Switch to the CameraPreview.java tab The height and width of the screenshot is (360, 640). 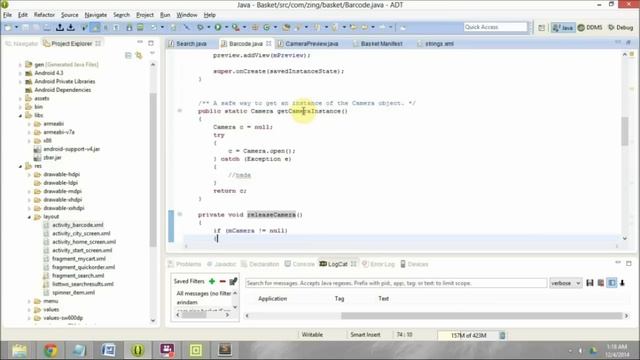[x=311, y=44]
